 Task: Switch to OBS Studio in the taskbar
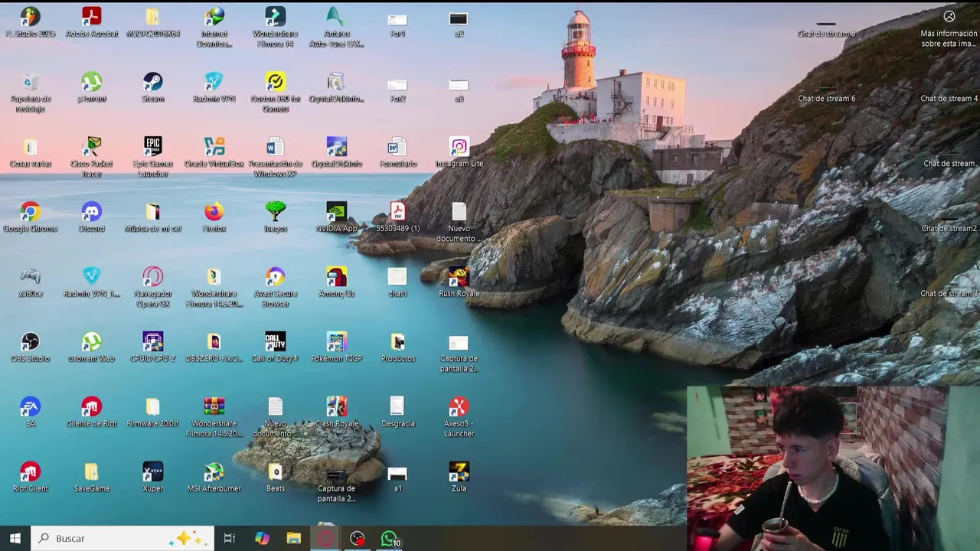click(x=358, y=538)
